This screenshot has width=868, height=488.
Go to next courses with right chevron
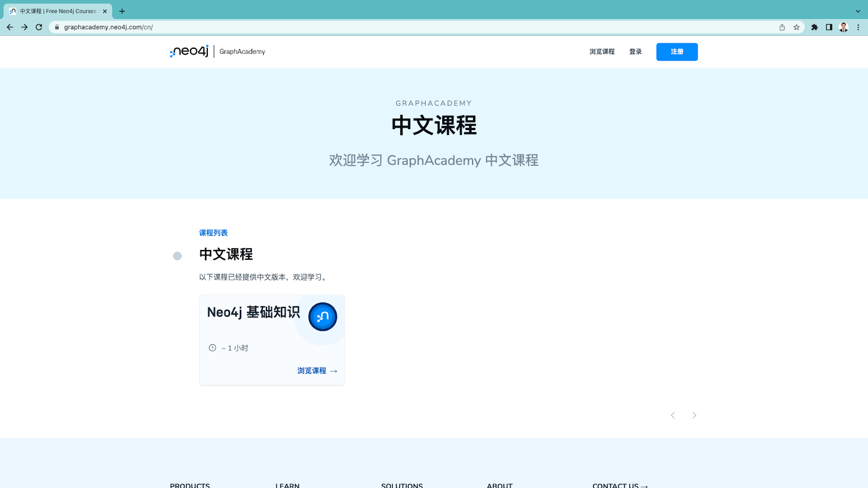(x=694, y=415)
